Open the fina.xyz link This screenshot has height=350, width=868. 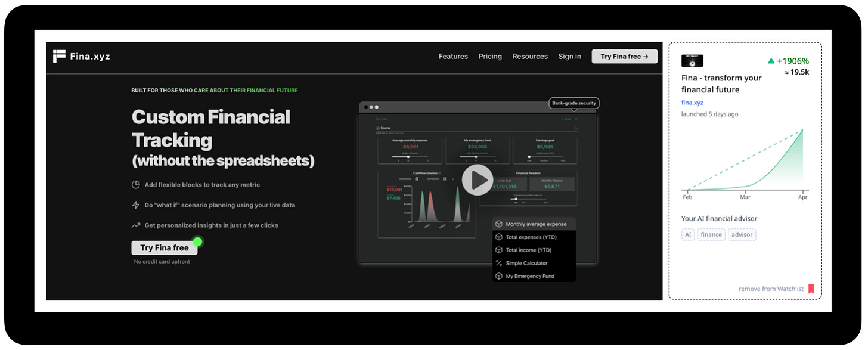point(692,103)
